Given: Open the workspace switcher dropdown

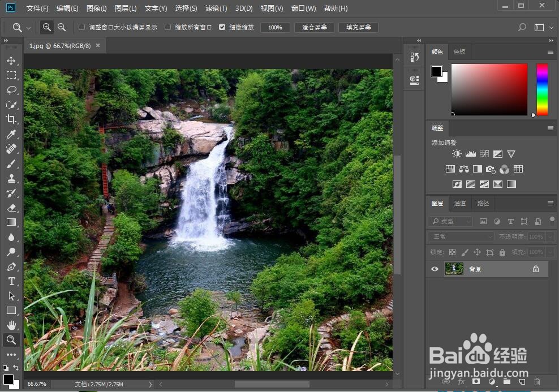Looking at the screenshot, I should pyautogui.click(x=551, y=28).
